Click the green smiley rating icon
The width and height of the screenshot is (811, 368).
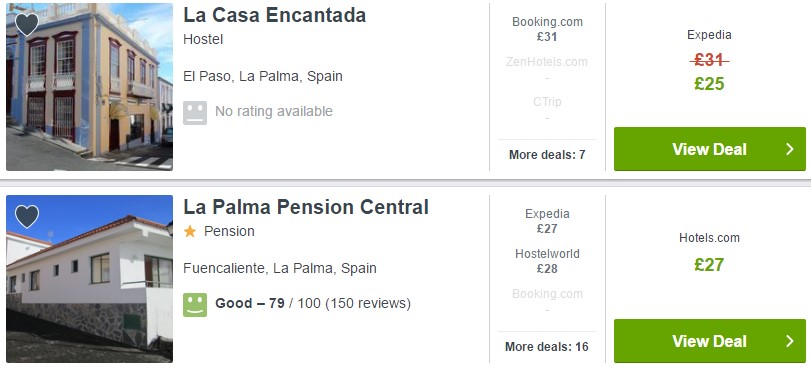pos(195,305)
